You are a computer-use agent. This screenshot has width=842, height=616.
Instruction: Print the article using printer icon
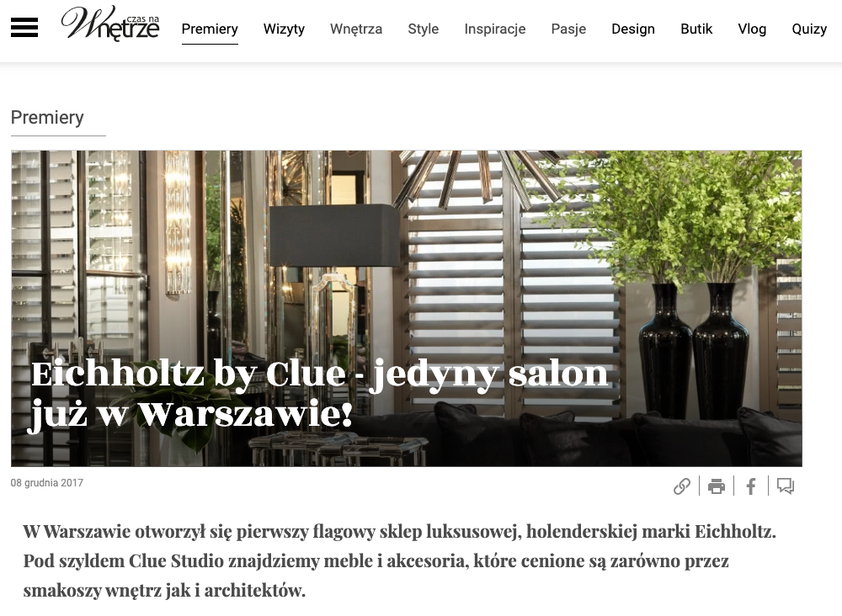[717, 486]
